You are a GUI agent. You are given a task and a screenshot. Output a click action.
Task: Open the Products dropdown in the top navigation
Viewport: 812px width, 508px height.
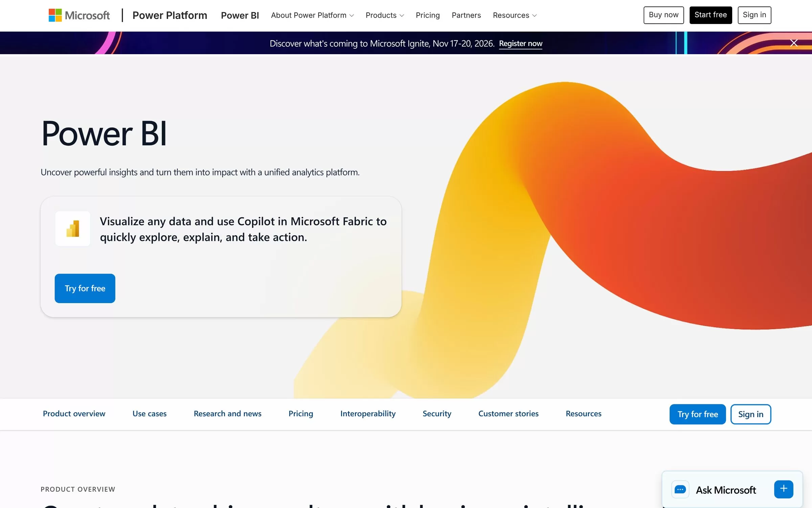pos(385,15)
